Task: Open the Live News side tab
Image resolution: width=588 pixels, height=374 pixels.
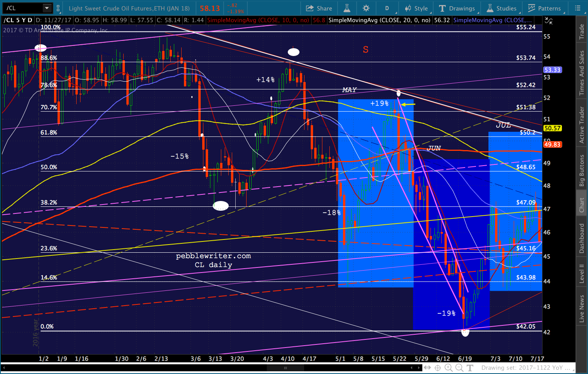Action: click(x=582, y=309)
